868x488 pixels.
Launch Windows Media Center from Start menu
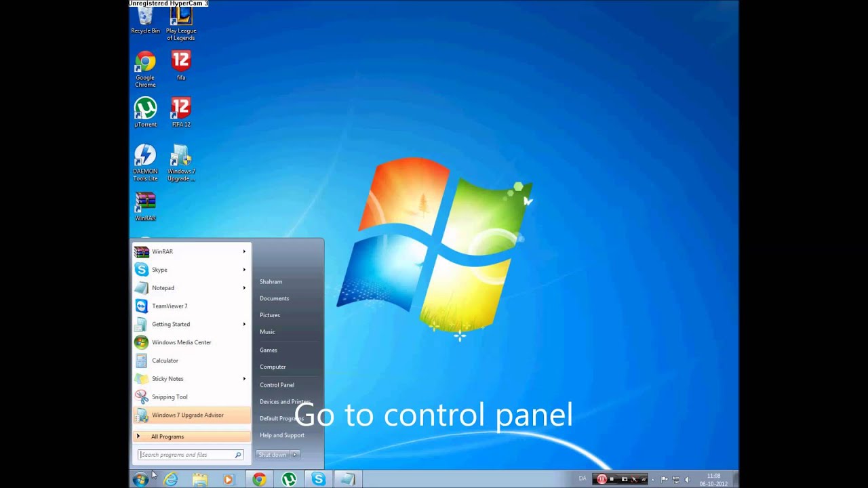click(x=191, y=342)
